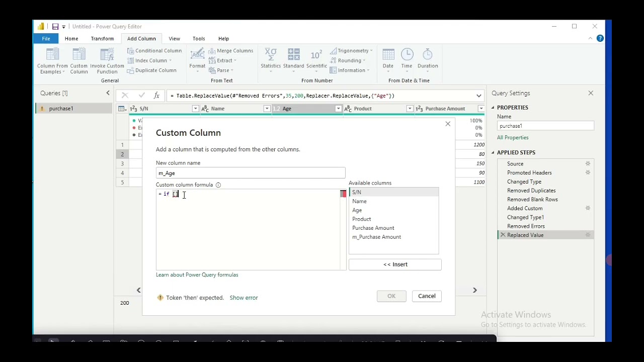Select the purchase1 query
The width and height of the screenshot is (644, 362).
[74, 109]
